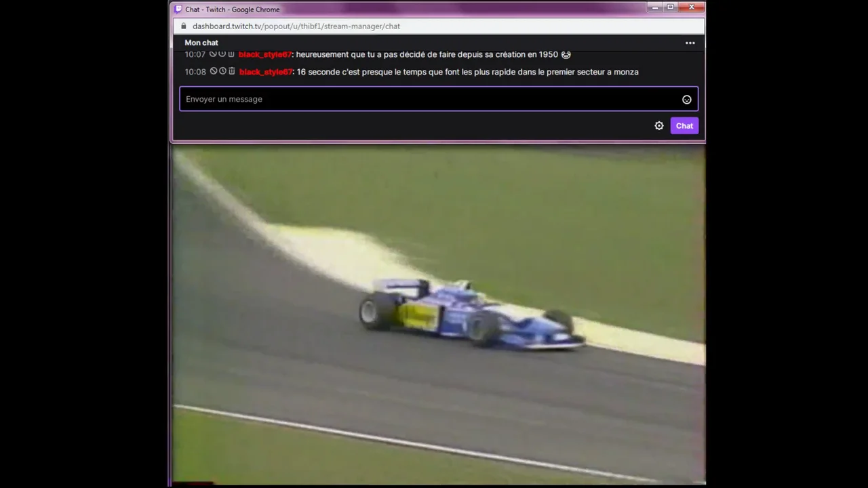Open black_style67 profile from 10:08 message
This screenshot has width=868, height=488.
tap(266, 72)
